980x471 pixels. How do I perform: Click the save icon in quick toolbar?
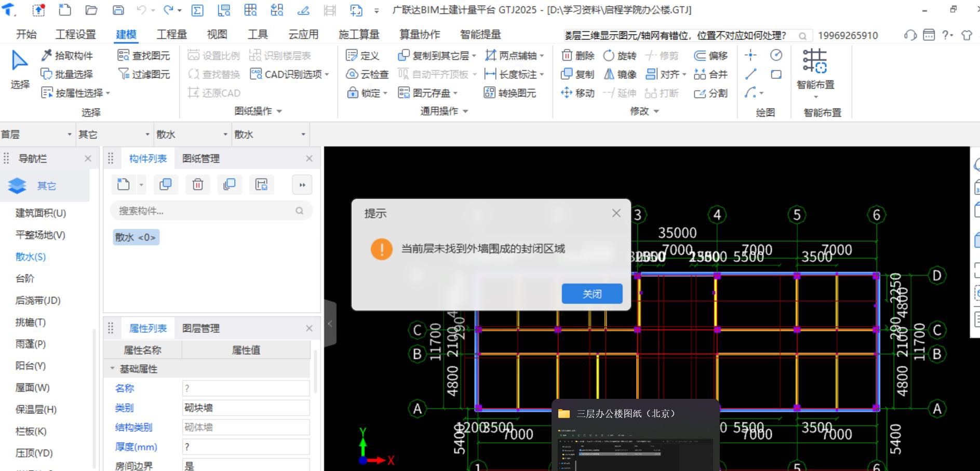pos(118,10)
